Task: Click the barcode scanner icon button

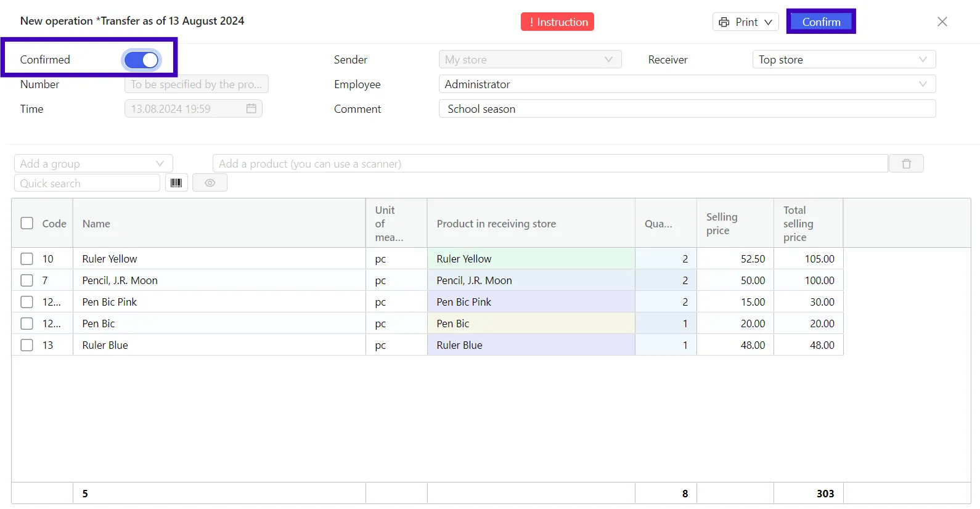Action: click(176, 183)
